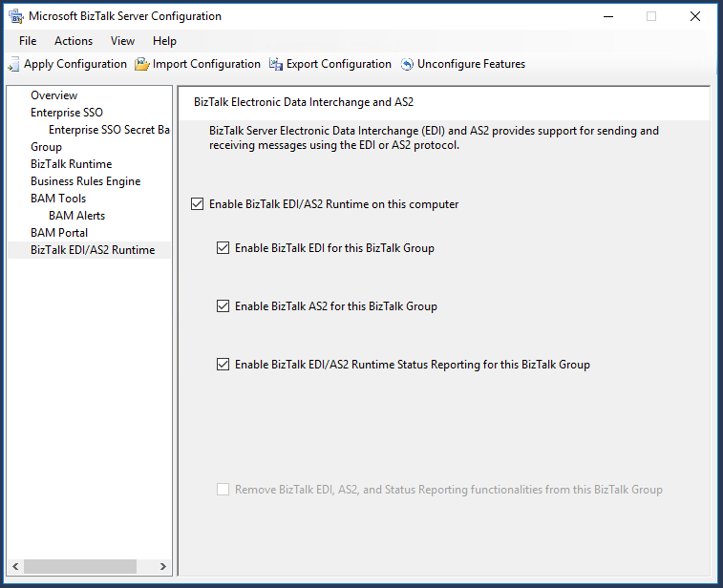The image size is (723, 588).
Task: Open the File menu
Action: (x=28, y=41)
